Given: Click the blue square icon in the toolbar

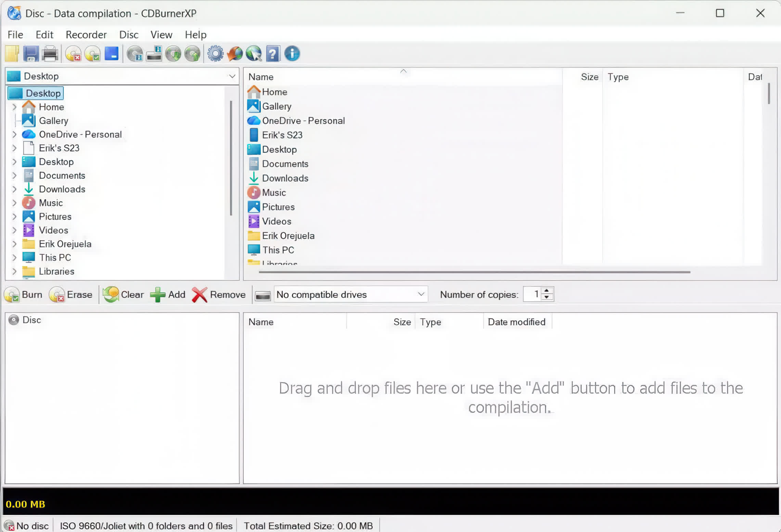Looking at the screenshot, I should tap(112, 54).
